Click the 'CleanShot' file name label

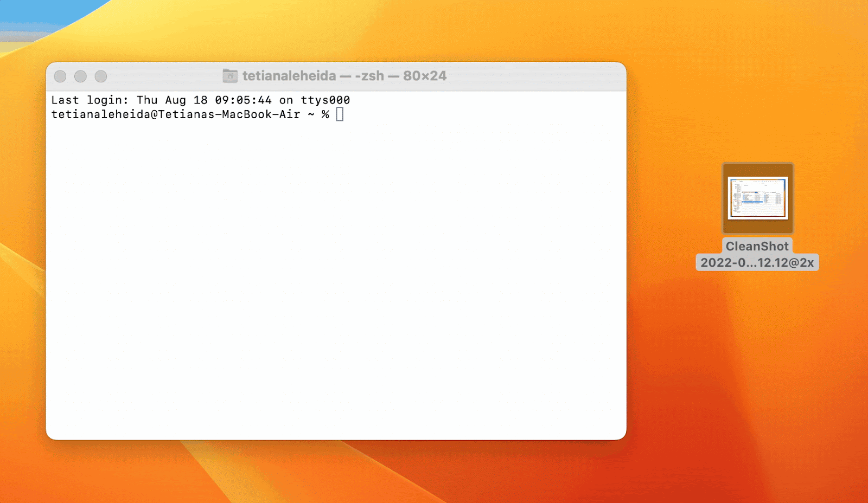click(757, 246)
